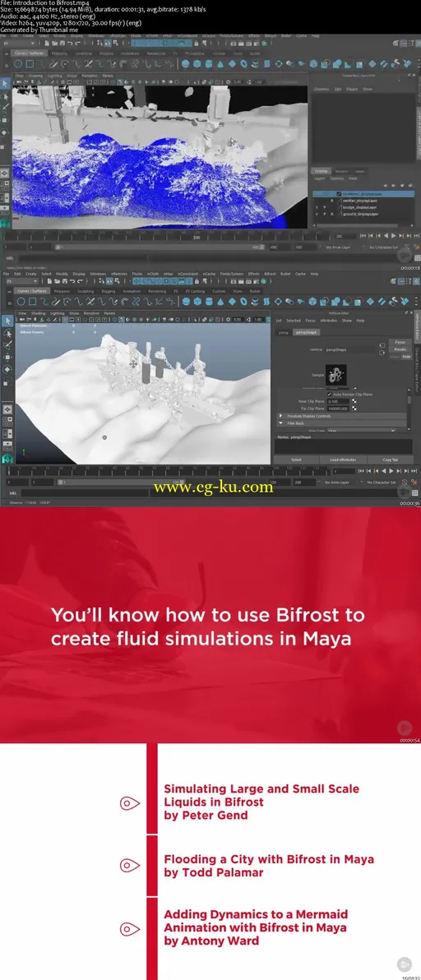Image resolution: width=421 pixels, height=980 pixels.
Task: Click NURBS square shelf icon in lower Maya frame
Action: click(x=33, y=301)
